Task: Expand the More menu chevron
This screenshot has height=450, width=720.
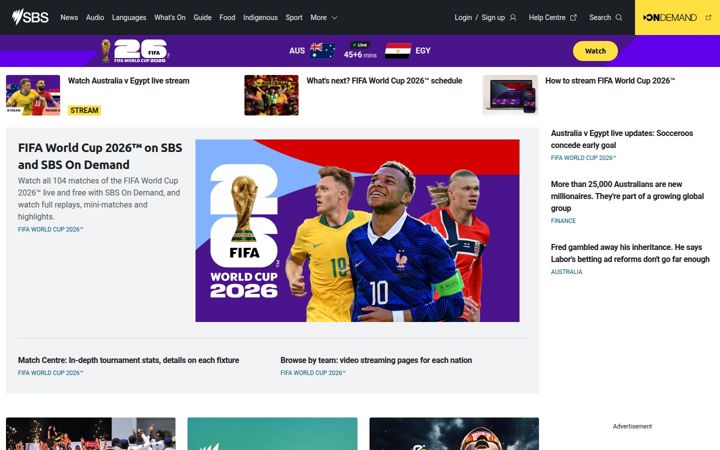Action: point(334,17)
